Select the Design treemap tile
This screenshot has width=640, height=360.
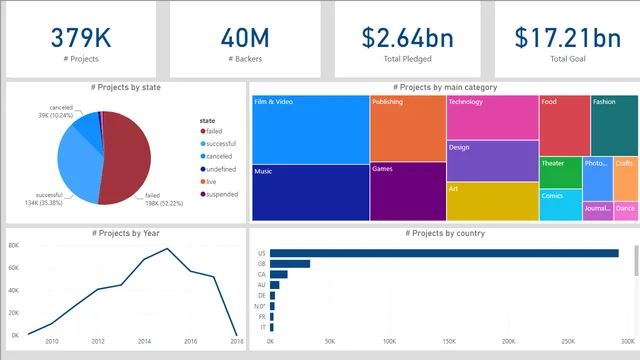click(493, 161)
